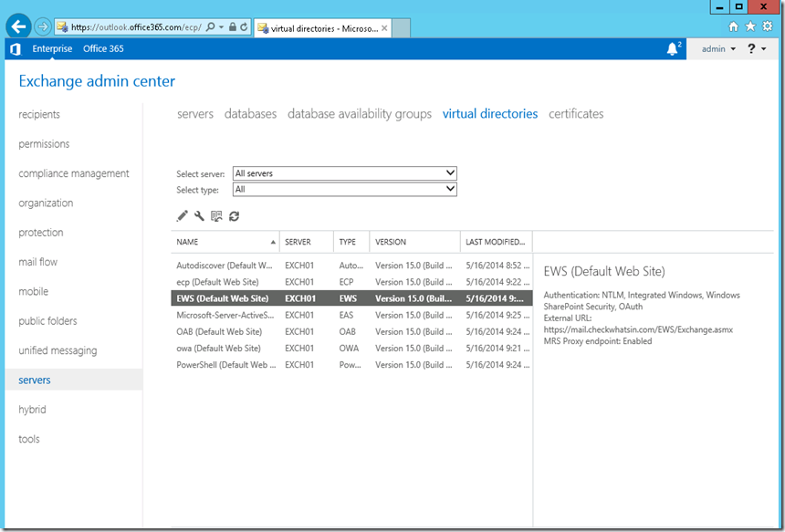Open the Select type dropdown
785x532 pixels.
tap(345, 189)
